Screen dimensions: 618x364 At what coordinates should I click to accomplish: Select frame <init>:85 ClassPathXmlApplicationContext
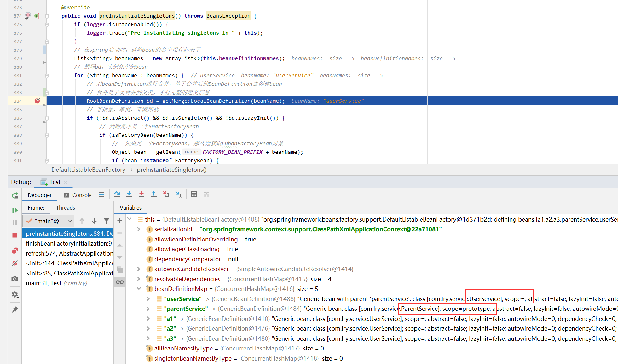point(68,273)
